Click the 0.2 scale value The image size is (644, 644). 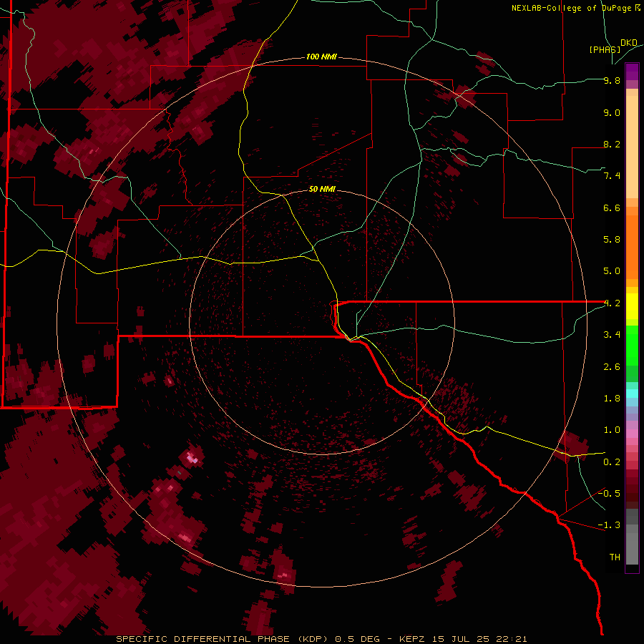click(x=612, y=462)
